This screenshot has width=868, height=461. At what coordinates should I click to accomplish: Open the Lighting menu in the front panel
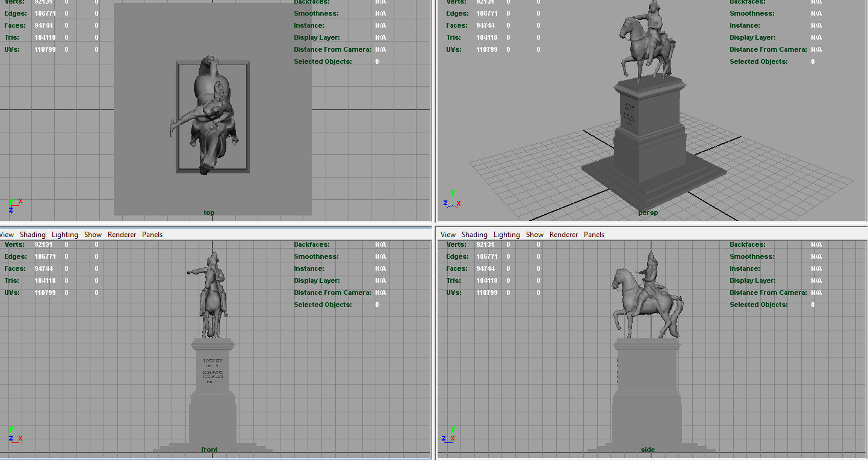pyautogui.click(x=65, y=235)
